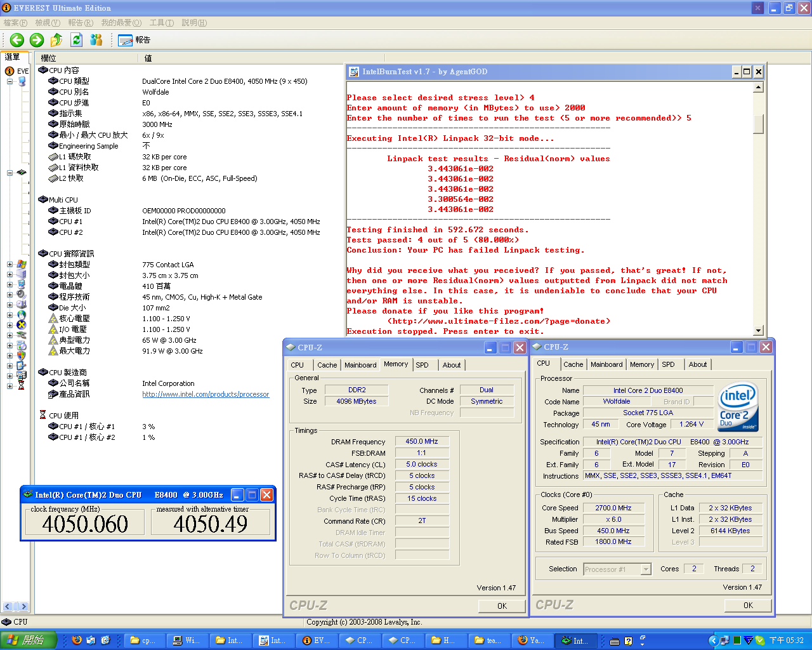Click the CPU 使用 hourglass icon
Screen dimensions: 812x650
point(43,415)
